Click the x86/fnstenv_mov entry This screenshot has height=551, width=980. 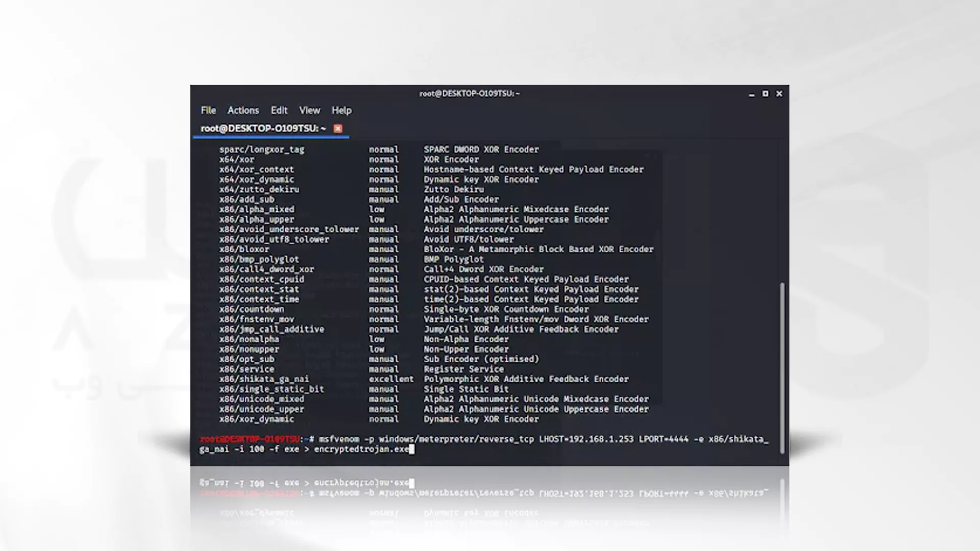click(x=257, y=319)
